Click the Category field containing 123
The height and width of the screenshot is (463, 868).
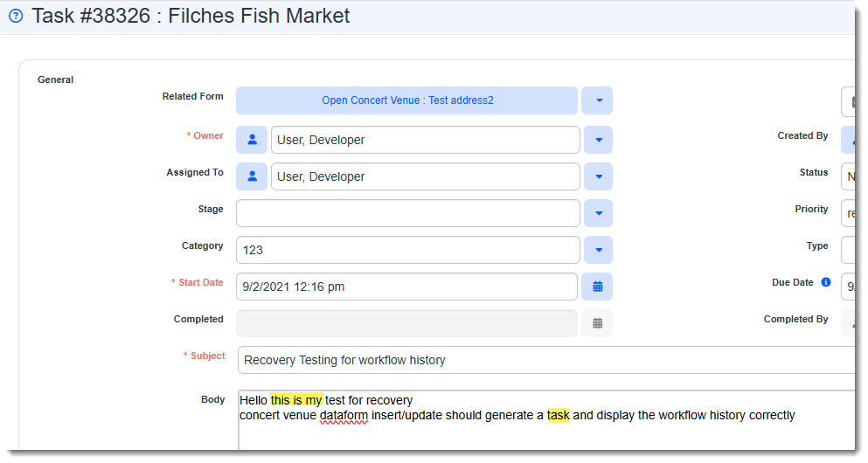407,250
